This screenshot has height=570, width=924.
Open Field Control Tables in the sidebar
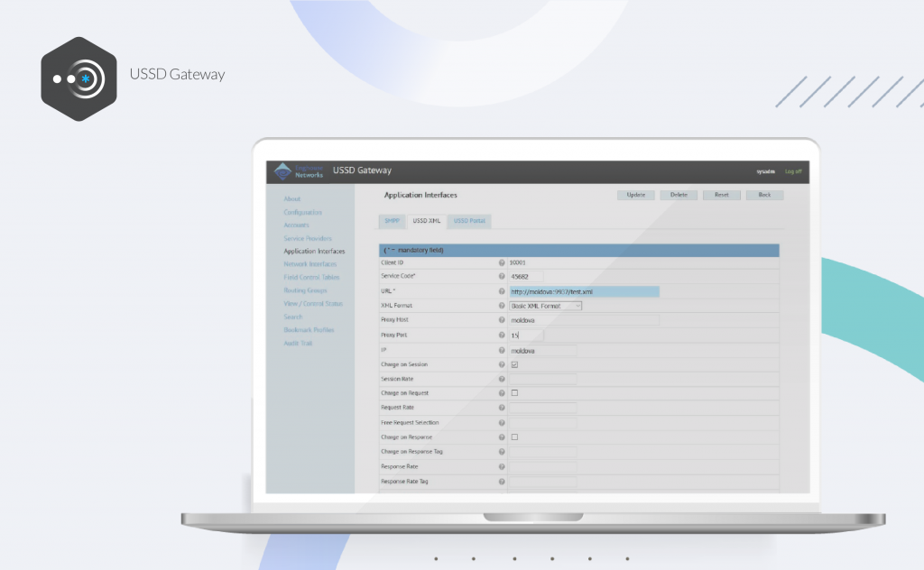311,278
